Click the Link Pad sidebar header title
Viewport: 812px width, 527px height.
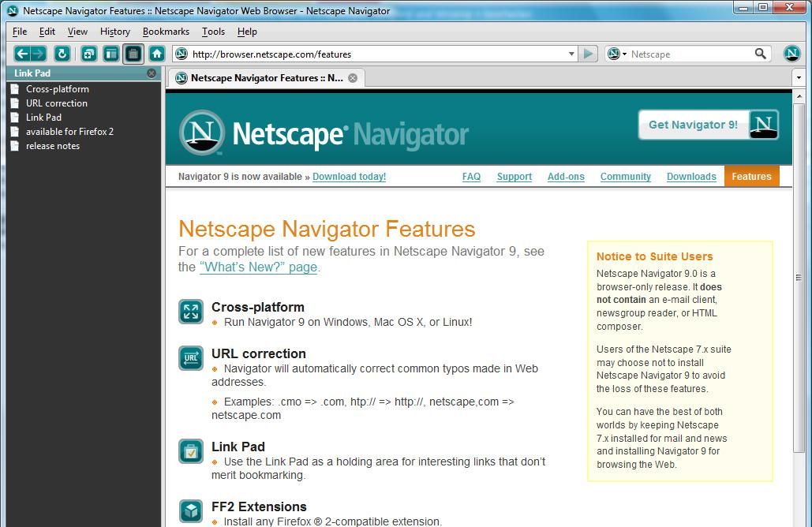[32, 73]
